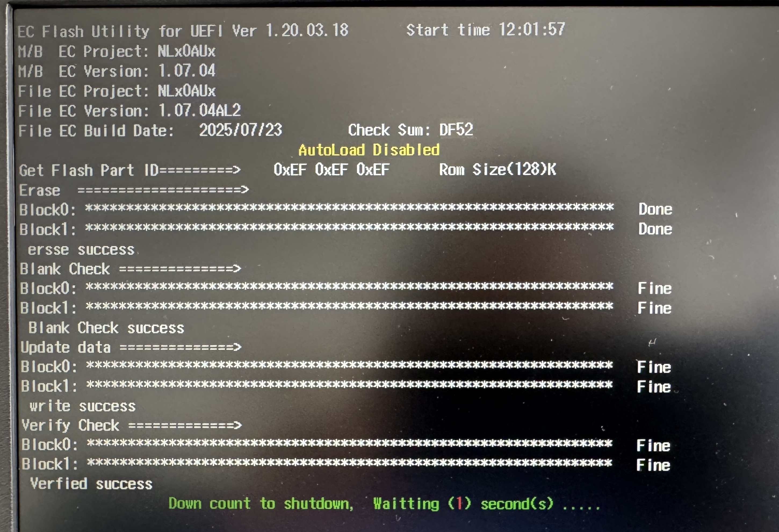
Task: Click the Update data arrow heading
Action: point(131,347)
